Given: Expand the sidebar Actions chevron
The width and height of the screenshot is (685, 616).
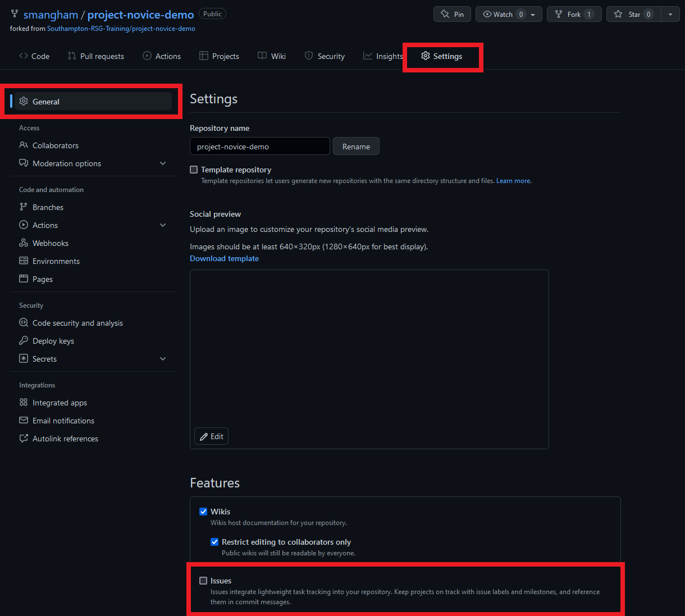Looking at the screenshot, I should [x=163, y=225].
